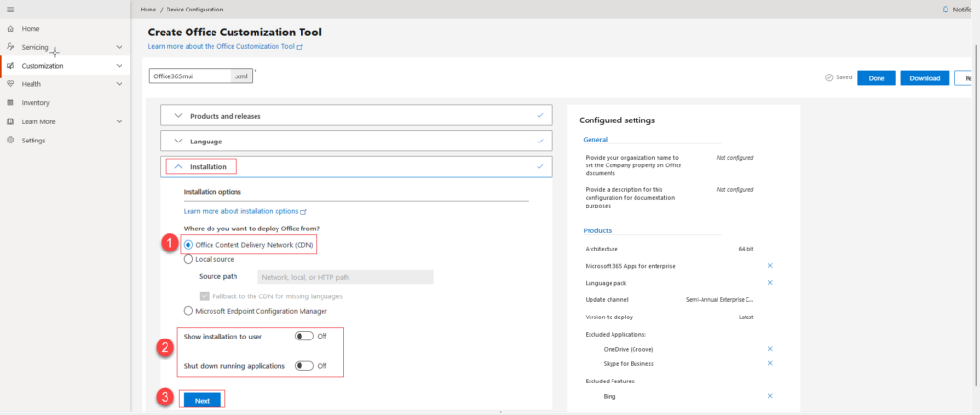Click Device Configuration breadcrumb
Image resolution: width=980 pixels, height=415 pixels.
194,10
